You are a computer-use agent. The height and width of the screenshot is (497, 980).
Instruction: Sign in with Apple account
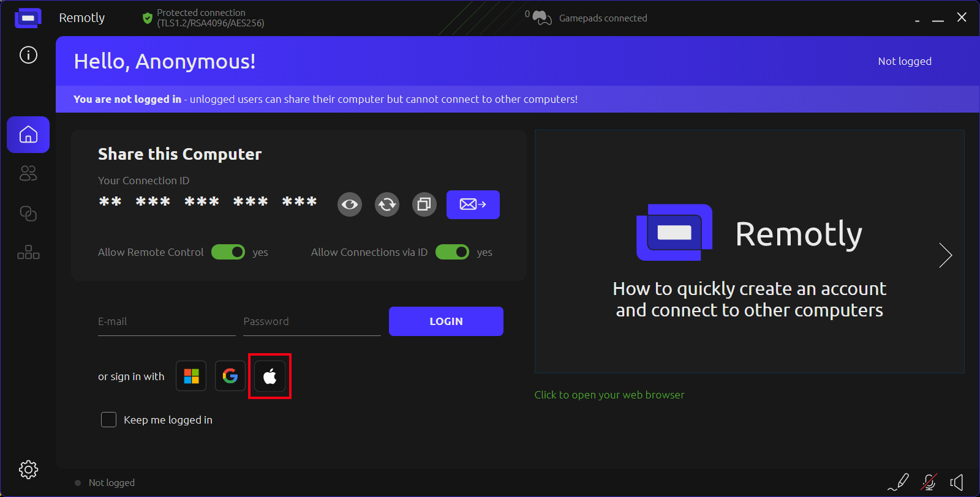269,376
